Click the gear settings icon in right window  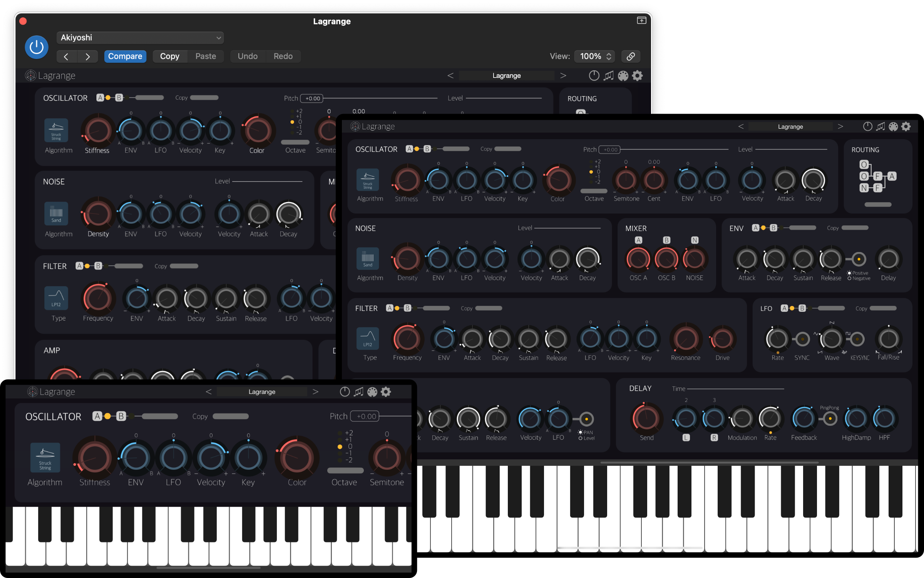906,126
